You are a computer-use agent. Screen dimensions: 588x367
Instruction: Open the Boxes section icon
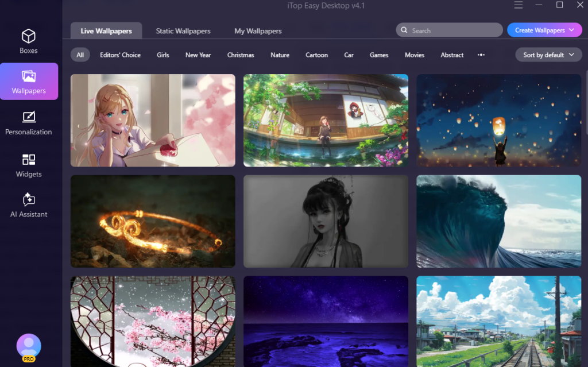(29, 37)
